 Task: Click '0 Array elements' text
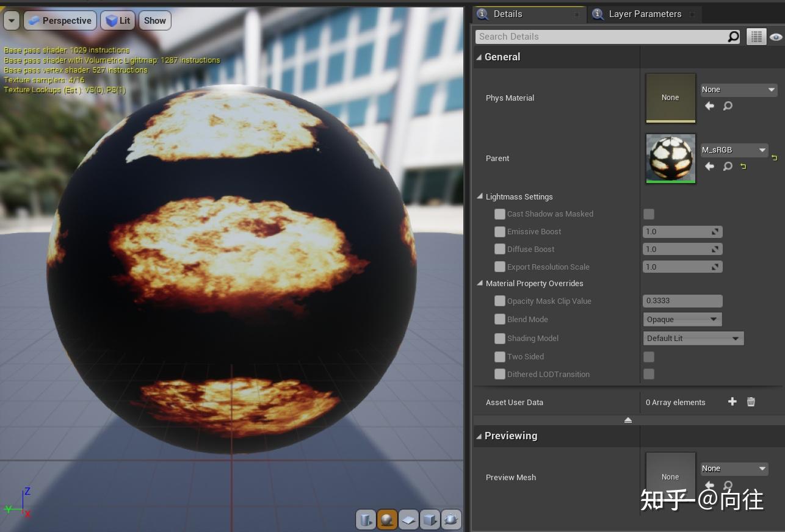coord(676,402)
